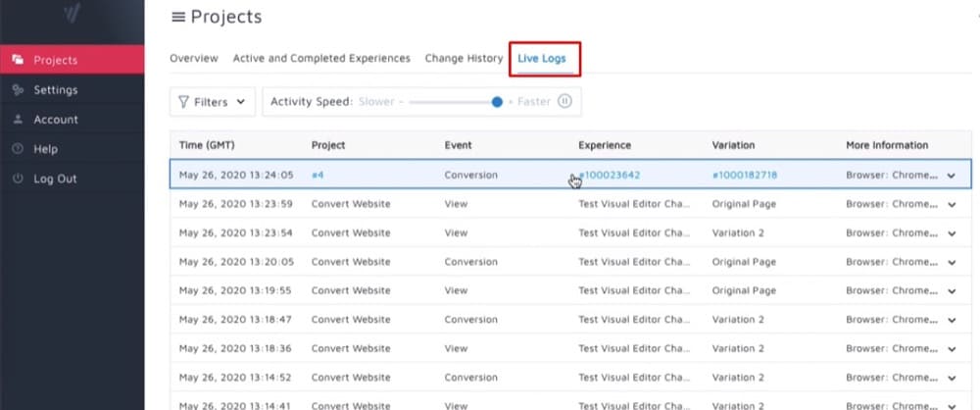980x410 pixels.
Task: Switch to the Overview tab
Action: click(x=194, y=58)
